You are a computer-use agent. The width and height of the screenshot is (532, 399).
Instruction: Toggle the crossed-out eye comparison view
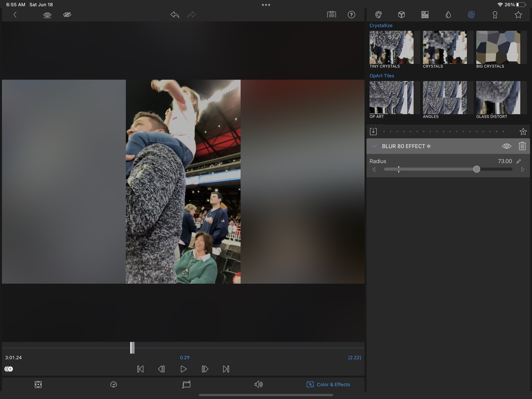point(67,14)
